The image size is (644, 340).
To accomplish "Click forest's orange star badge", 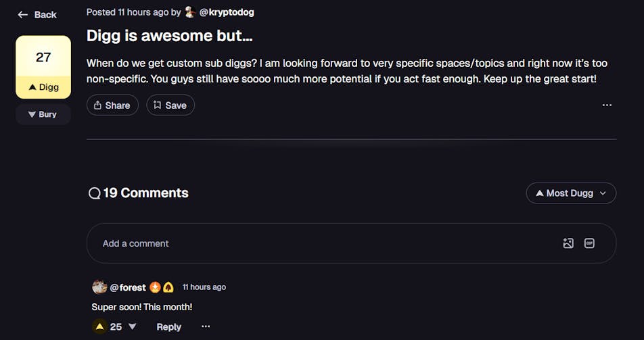I will (155, 287).
